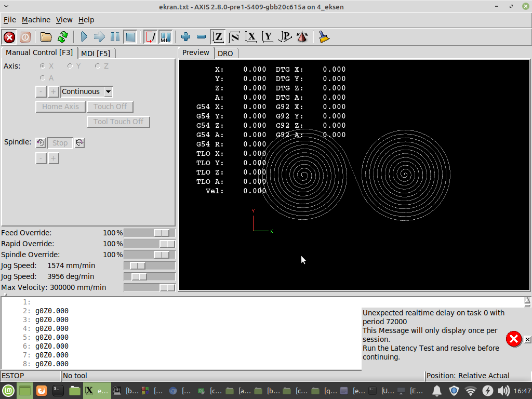Open the notifications bell in tray
This screenshot has height=399, width=532.
click(x=436, y=391)
